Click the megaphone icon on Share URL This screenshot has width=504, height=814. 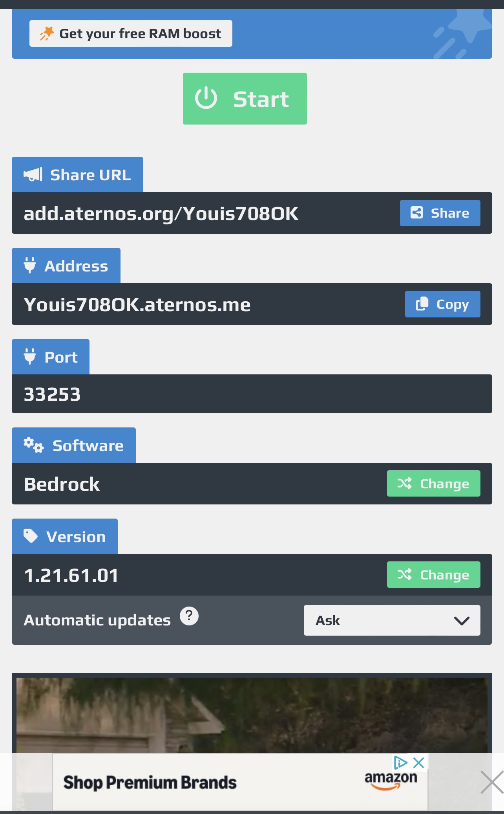point(33,174)
